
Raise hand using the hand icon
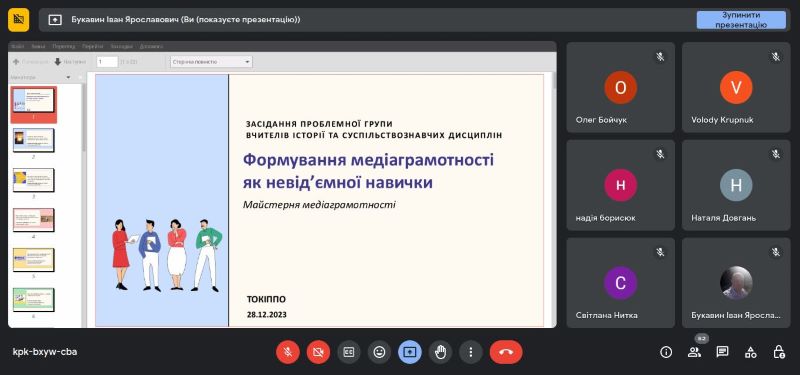coord(440,352)
